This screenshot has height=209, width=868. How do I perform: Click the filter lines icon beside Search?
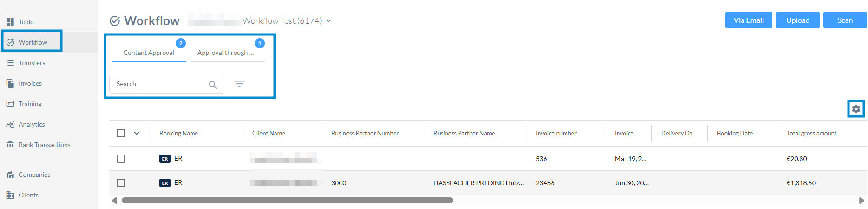[239, 84]
